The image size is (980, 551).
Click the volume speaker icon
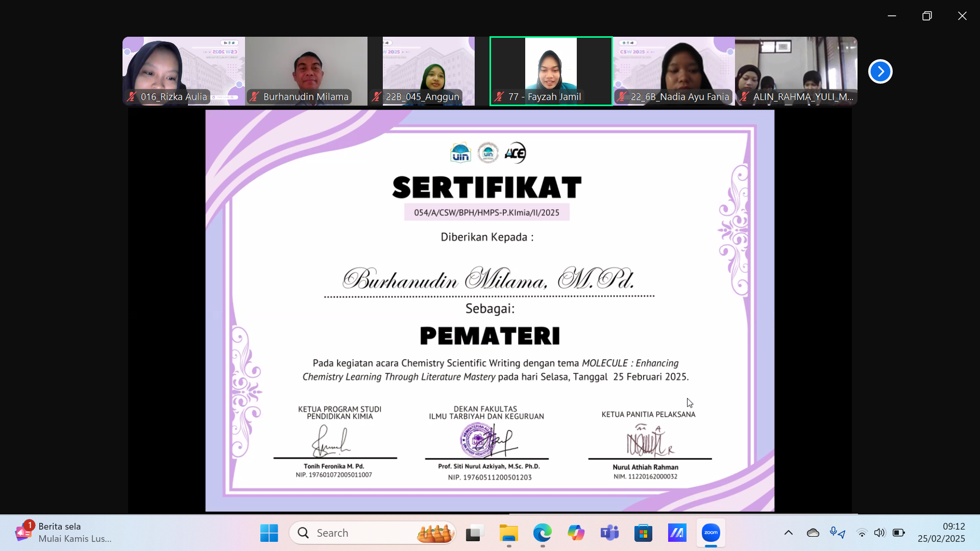pyautogui.click(x=879, y=533)
